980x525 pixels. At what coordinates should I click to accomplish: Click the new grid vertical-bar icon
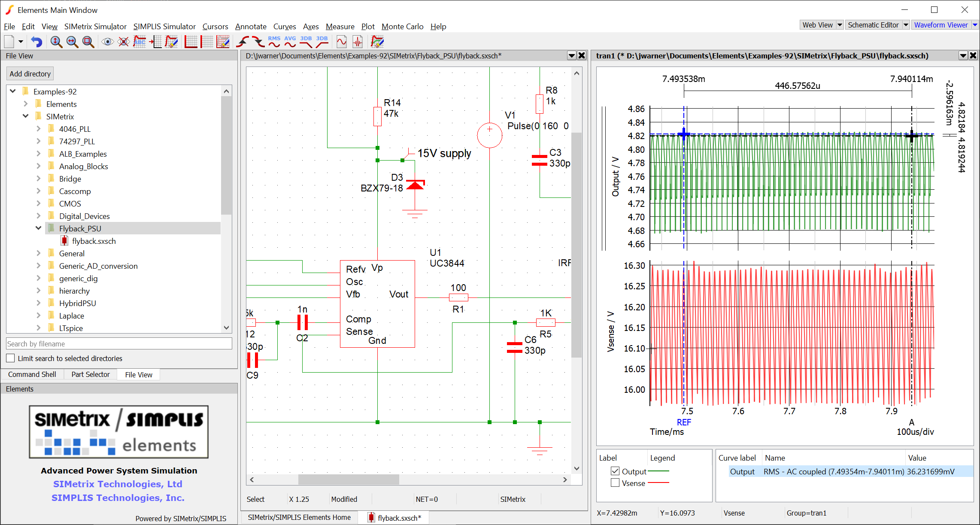206,42
